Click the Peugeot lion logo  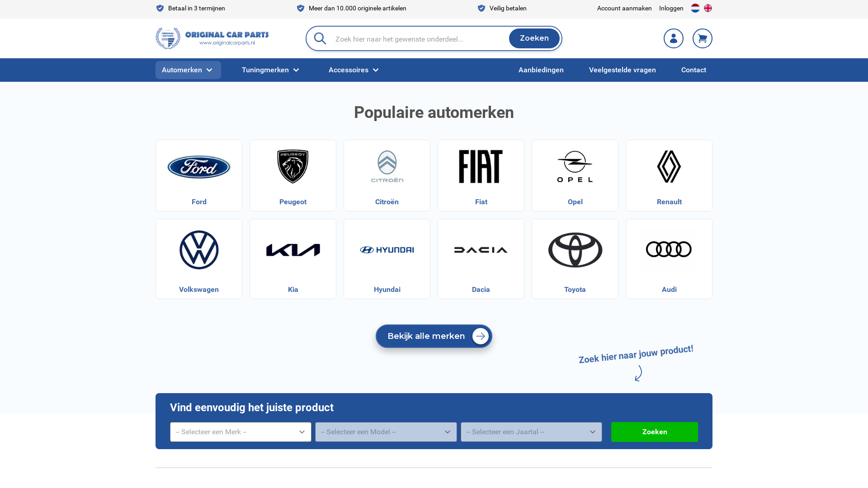293,167
